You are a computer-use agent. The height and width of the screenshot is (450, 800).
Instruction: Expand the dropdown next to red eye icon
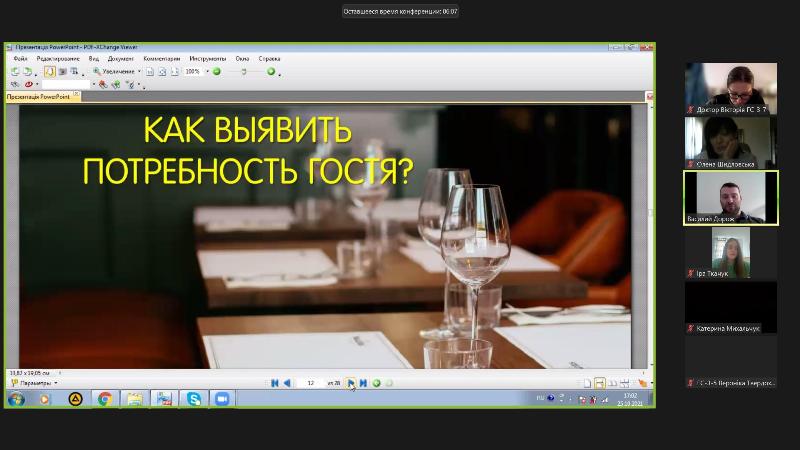(37, 84)
